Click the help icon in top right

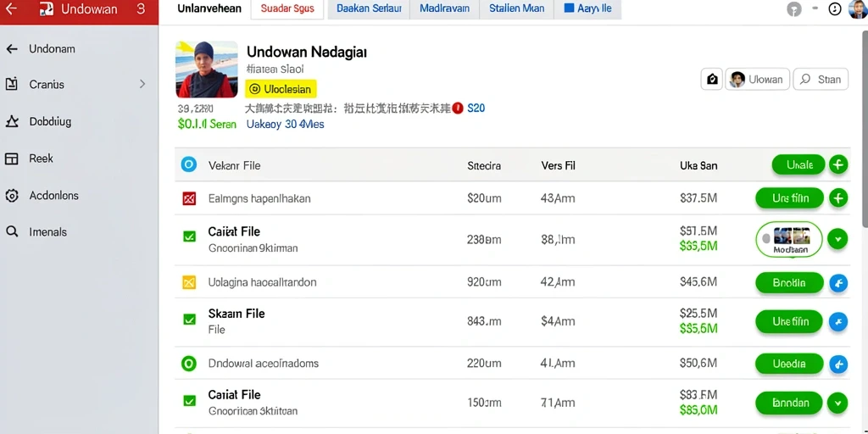[x=793, y=8]
